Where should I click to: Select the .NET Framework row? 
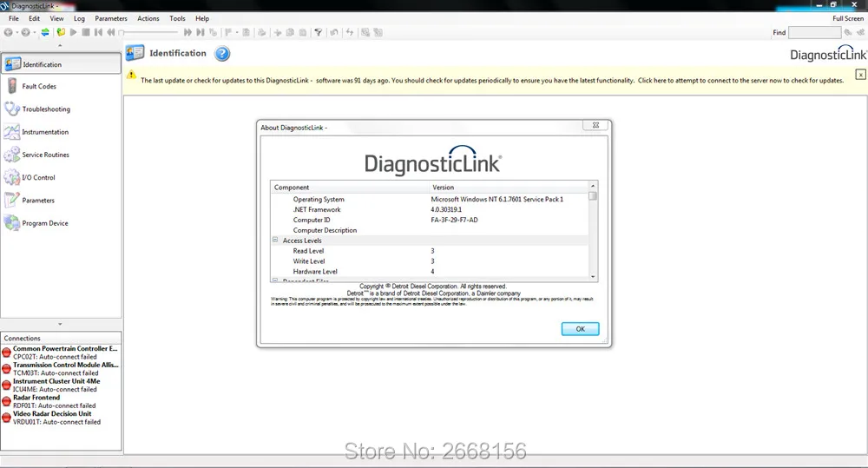coord(430,209)
